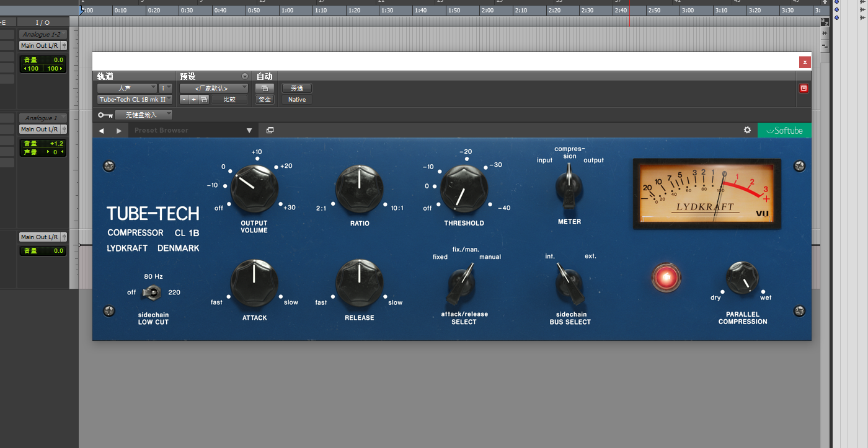The image size is (868, 448).
Task: Click the 2:00 mark on timeline ruler
Action: point(487,11)
